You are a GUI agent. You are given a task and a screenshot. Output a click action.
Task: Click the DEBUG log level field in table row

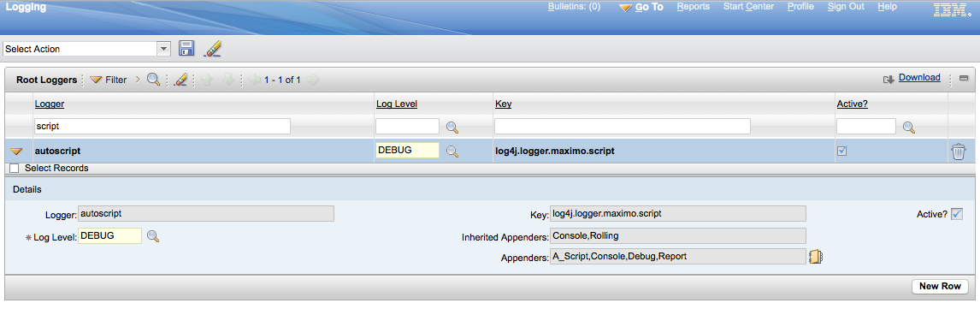(408, 150)
